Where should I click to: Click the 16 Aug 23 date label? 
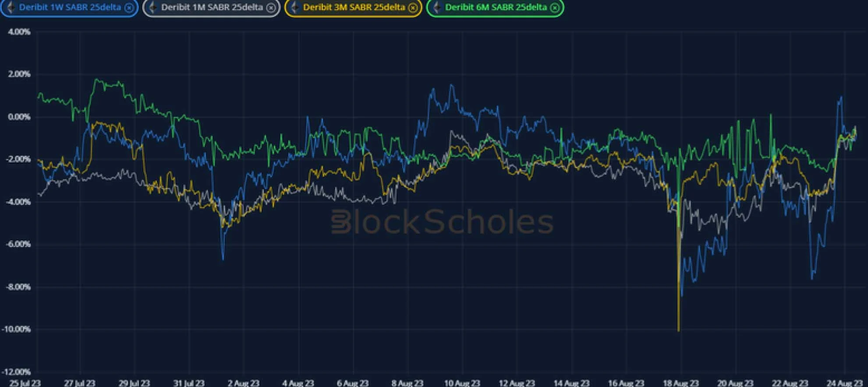(626, 383)
